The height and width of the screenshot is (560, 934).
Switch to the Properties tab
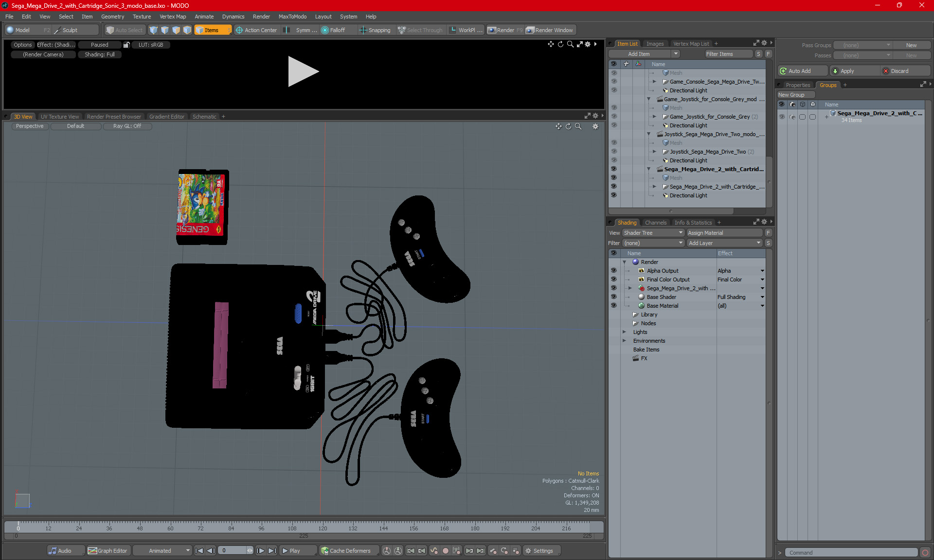click(798, 85)
